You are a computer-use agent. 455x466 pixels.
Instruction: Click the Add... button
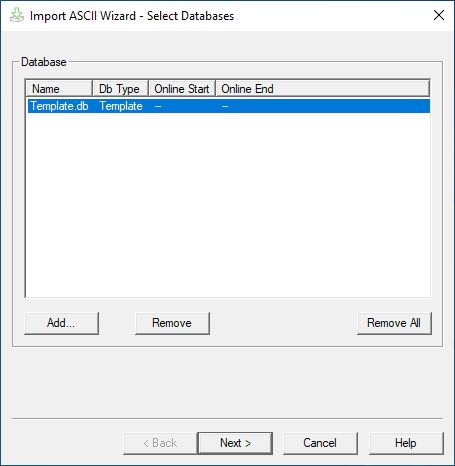coord(61,323)
